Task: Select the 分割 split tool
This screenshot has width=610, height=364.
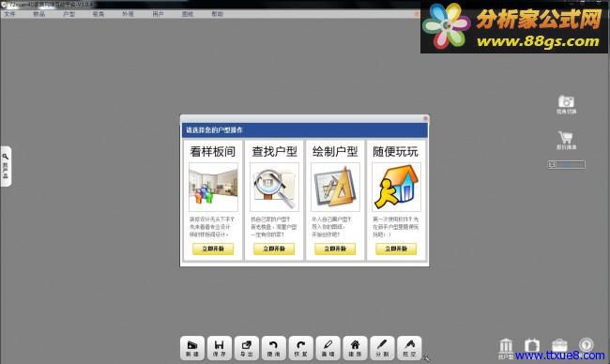Action: tap(382, 348)
